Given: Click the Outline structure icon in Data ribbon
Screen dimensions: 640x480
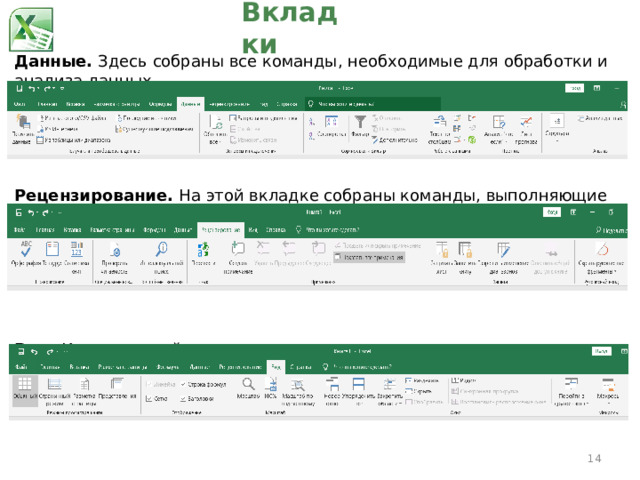Looking at the screenshot, I should click(x=557, y=121).
